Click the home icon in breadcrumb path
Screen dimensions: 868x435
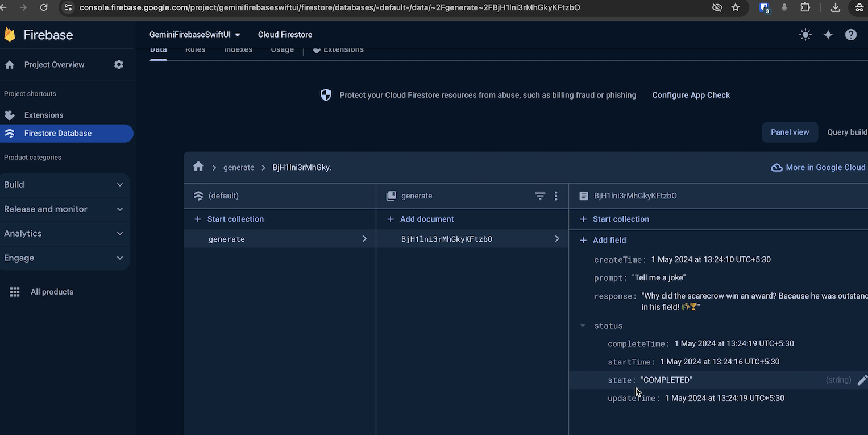tap(198, 167)
